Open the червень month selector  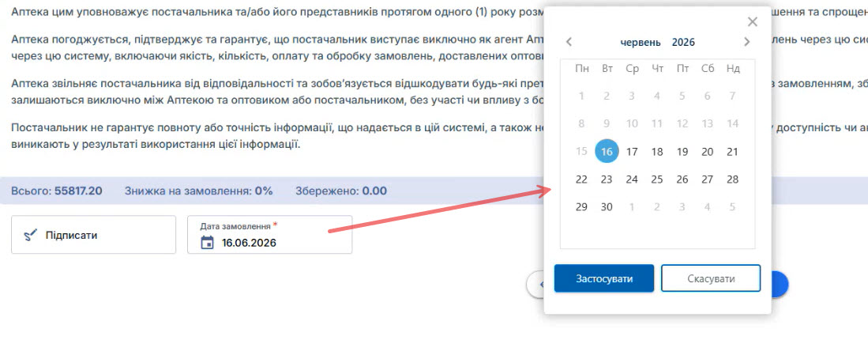(x=641, y=43)
